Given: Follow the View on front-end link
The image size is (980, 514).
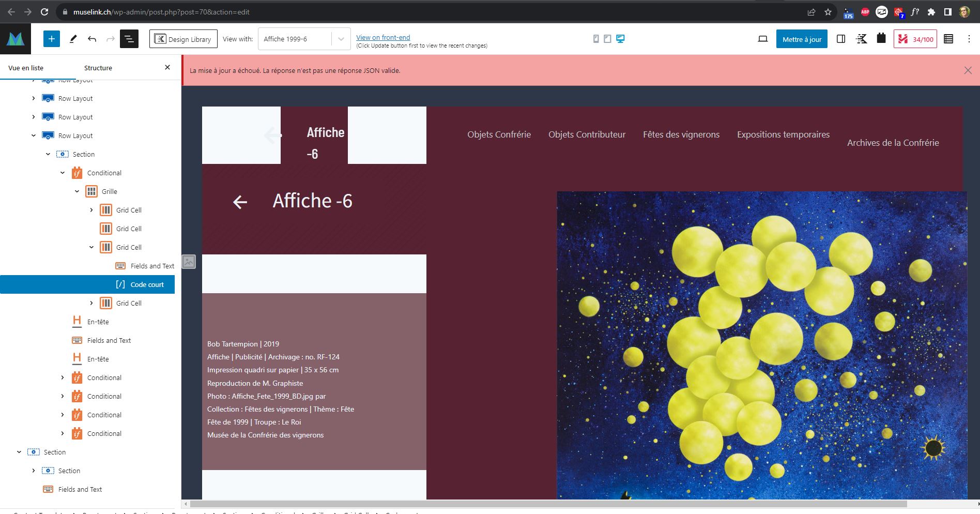Looking at the screenshot, I should tap(383, 37).
